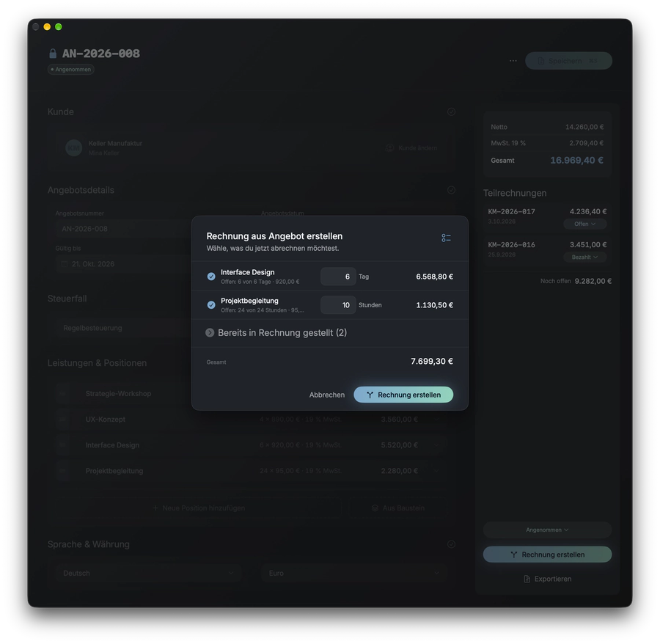Click the Noch offen amount 9.282,00 €

(x=593, y=281)
